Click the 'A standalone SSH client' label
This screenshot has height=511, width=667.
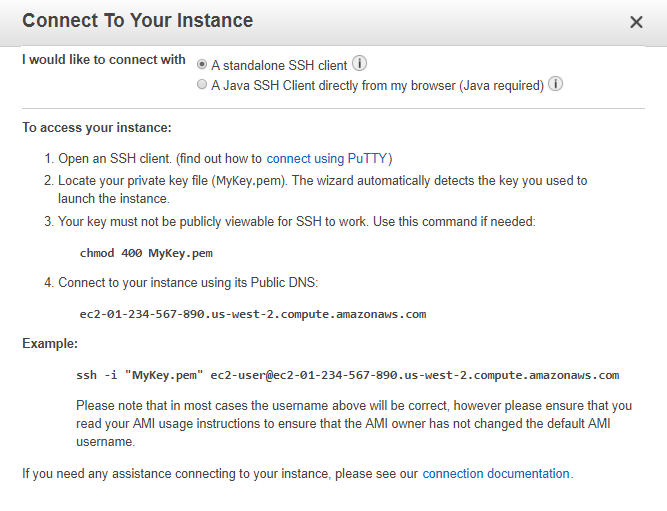point(279,65)
